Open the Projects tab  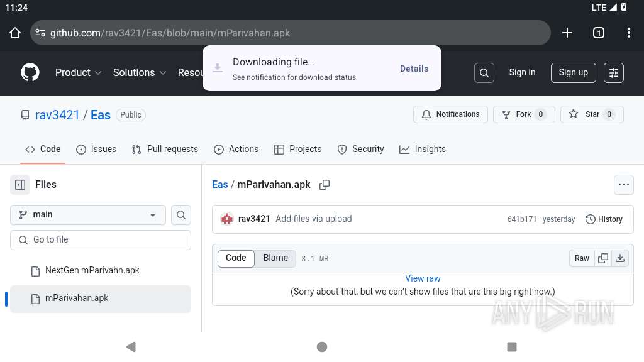coord(297,150)
